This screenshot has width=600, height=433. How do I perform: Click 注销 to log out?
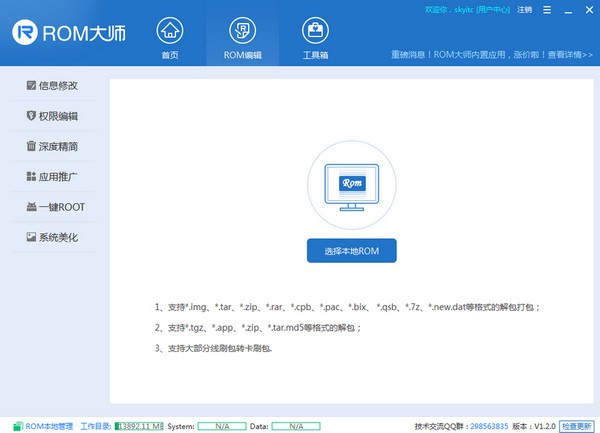pos(525,9)
